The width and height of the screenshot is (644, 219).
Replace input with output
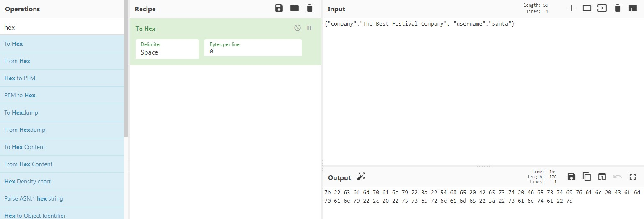tap(602, 177)
